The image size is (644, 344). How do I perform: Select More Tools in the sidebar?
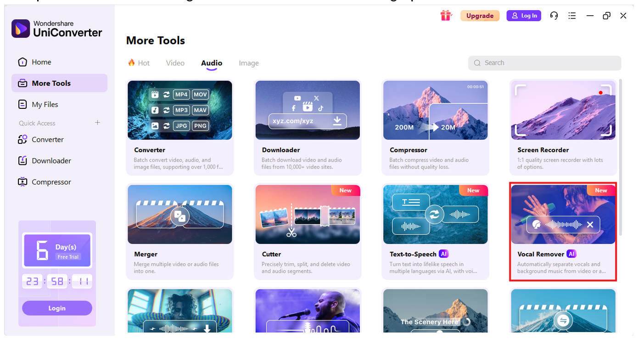coord(60,83)
